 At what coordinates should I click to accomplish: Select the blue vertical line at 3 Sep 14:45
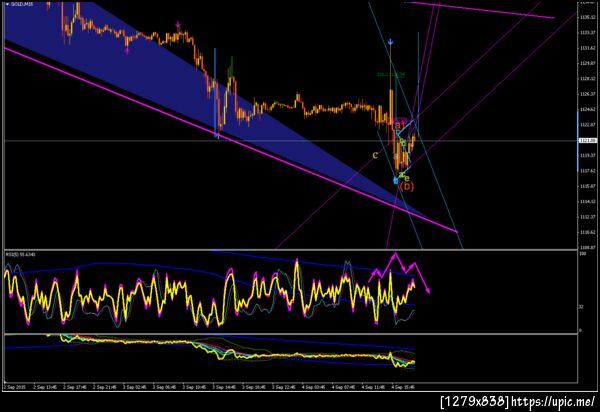pyautogui.click(x=215, y=90)
